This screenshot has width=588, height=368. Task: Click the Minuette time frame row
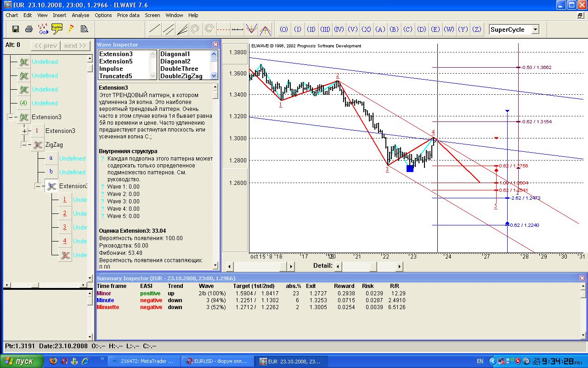251,307
